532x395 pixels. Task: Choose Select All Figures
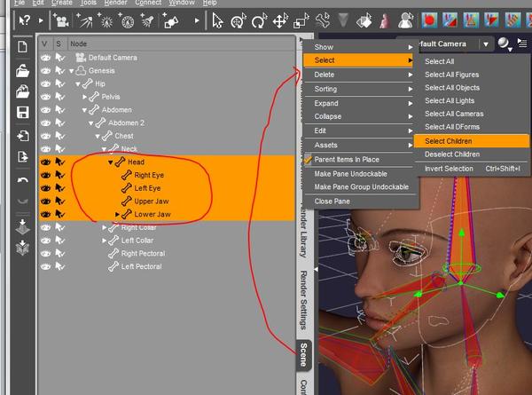point(472,75)
